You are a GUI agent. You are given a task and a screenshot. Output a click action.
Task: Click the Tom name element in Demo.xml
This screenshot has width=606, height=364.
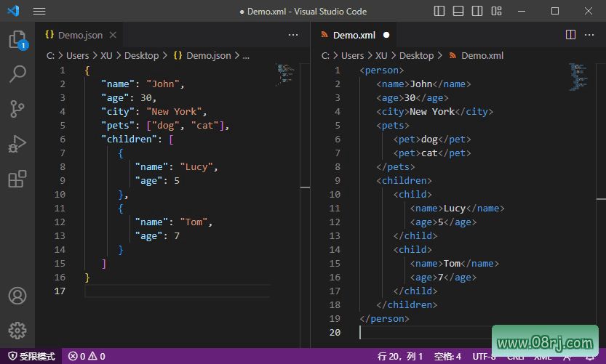pos(455,264)
